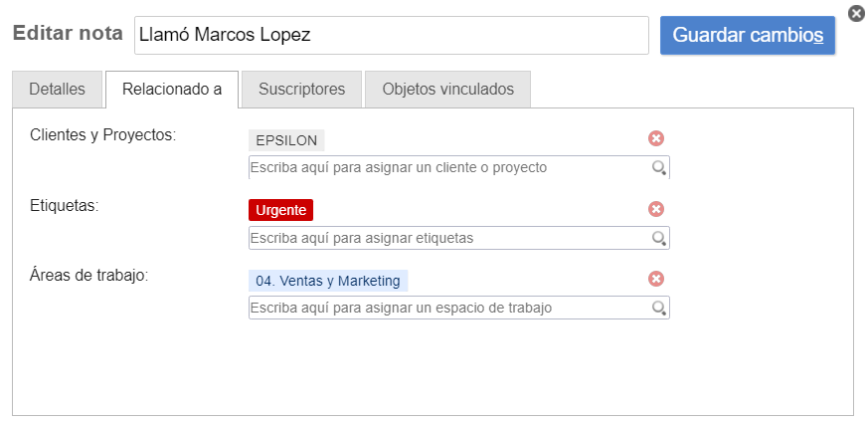Click the search icon in client/project field

pyautogui.click(x=658, y=168)
